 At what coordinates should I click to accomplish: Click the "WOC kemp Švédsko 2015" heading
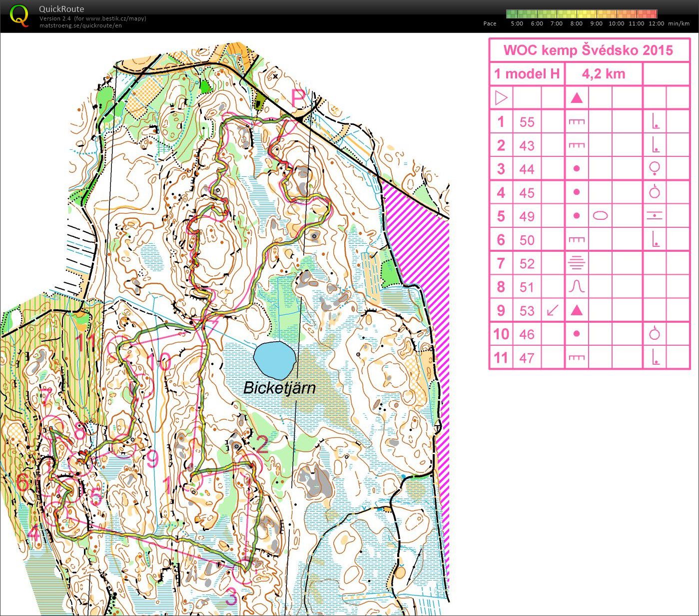point(588,50)
